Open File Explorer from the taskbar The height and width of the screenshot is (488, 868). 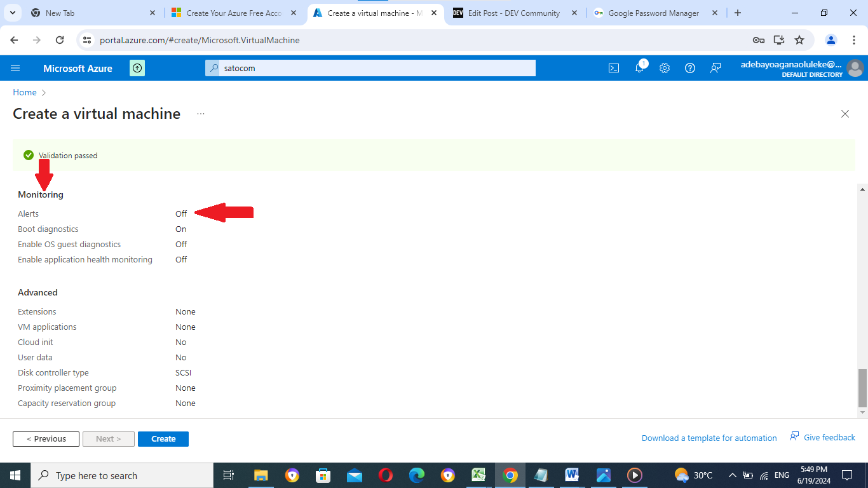click(x=261, y=475)
